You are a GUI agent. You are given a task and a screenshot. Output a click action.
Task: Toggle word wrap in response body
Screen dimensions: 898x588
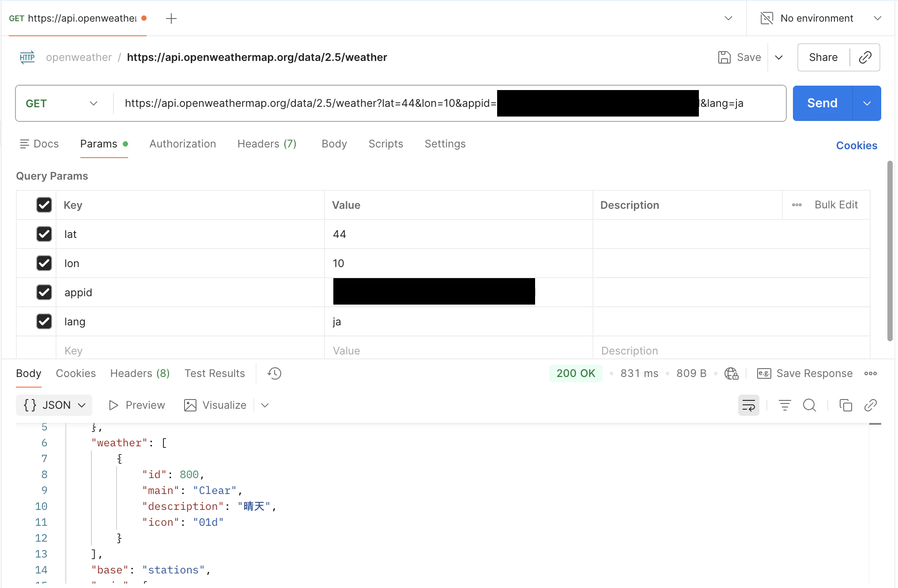(x=749, y=405)
